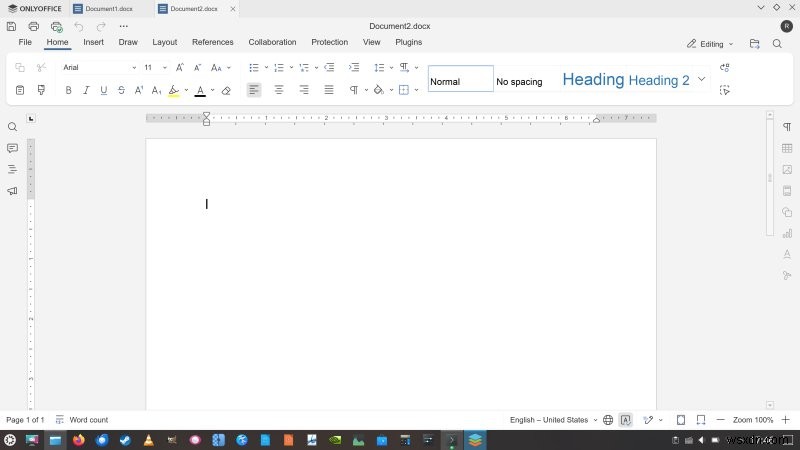Expand the styles gallery chevron
Viewport: 800px width, 450px height.
[702, 79]
